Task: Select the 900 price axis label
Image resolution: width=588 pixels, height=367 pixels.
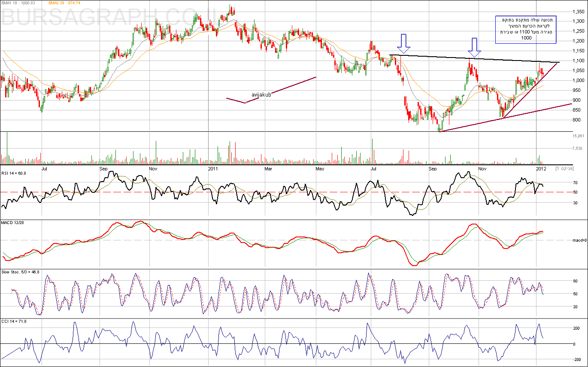Action: pyautogui.click(x=576, y=100)
